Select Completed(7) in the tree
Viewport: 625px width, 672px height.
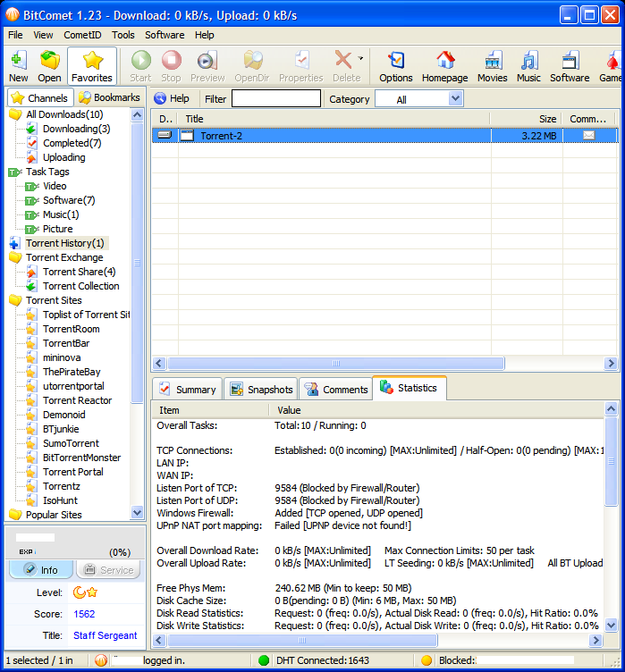coord(72,143)
